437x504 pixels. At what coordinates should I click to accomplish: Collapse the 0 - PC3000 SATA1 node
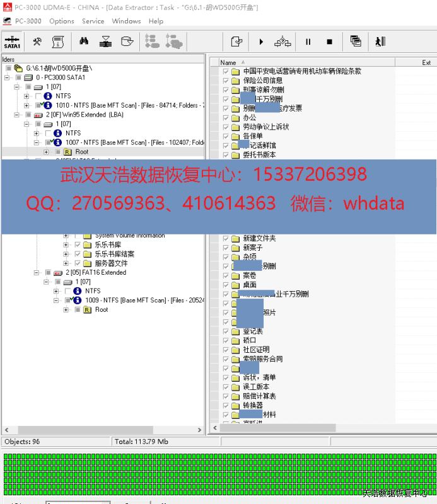click(6, 77)
